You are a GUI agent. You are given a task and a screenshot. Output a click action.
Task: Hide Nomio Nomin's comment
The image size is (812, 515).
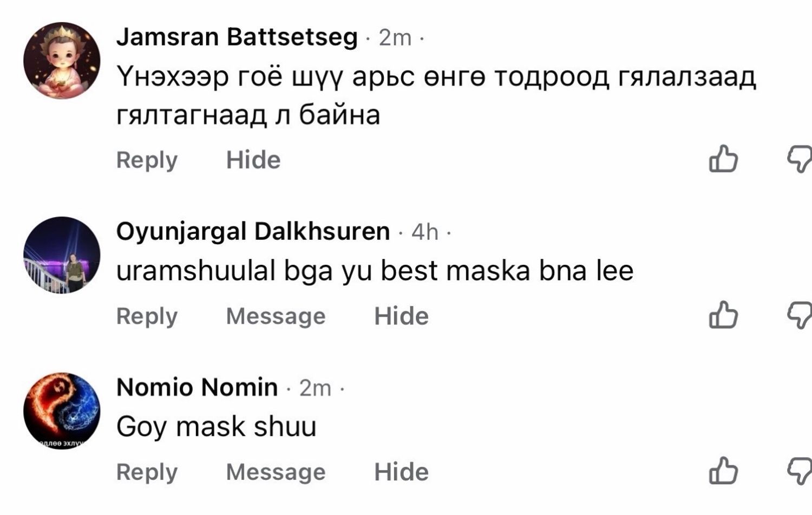point(401,472)
